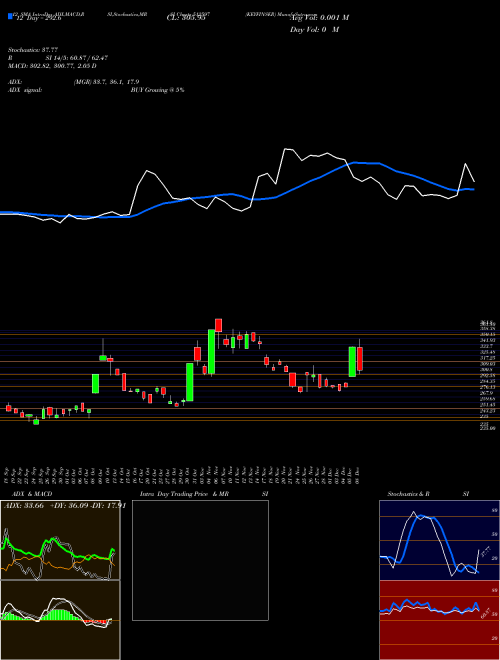The height and width of the screenshot is (660, 500).
Task: Click the 'Avg Vol: 0.001 M' label
Action: 320,18
